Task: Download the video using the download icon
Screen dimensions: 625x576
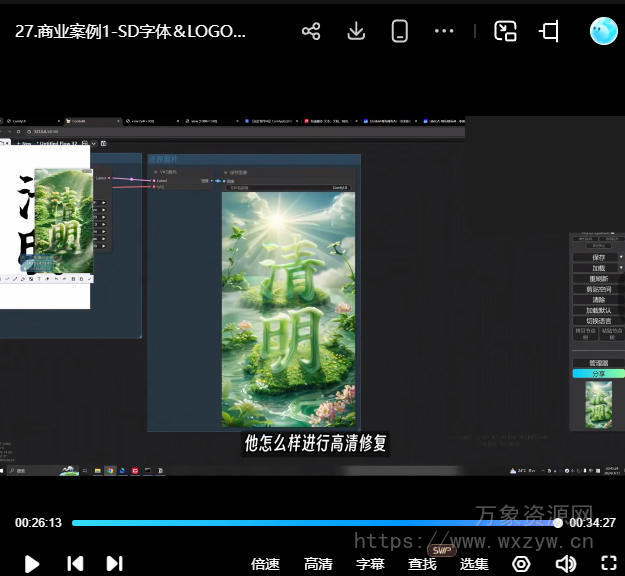Action: coord(356,31)
